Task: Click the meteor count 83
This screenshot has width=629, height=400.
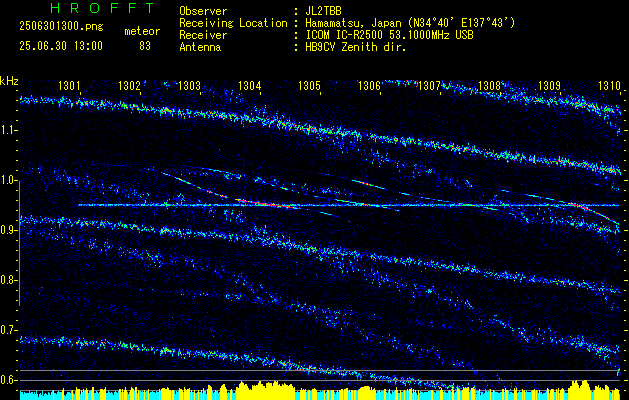Action: point(145,46)
